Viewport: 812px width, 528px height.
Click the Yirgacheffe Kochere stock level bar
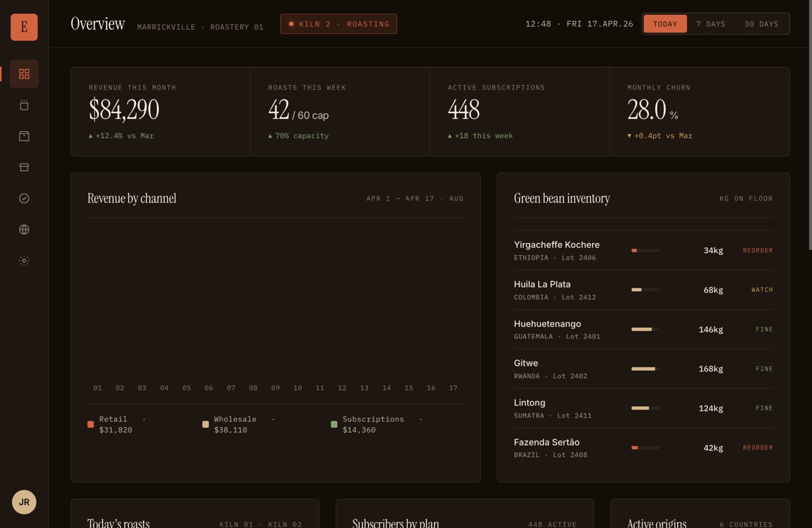click(x=645, y=250)
